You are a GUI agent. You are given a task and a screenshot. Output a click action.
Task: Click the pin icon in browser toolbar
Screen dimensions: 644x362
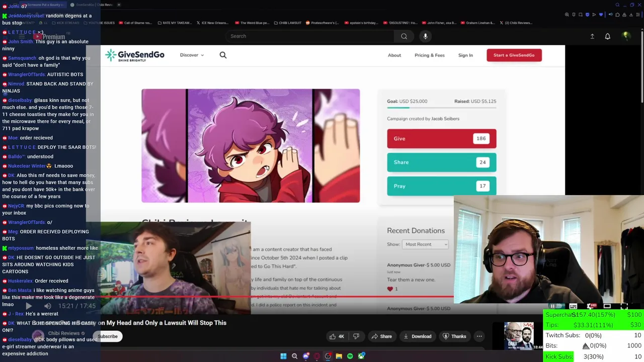click(574, 15)
